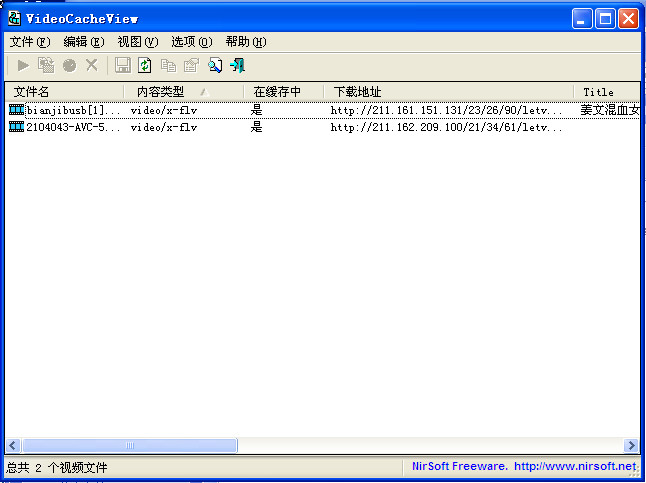Maximize the VideoCacheView window
The image size is (646, 483).
(605, 19)
